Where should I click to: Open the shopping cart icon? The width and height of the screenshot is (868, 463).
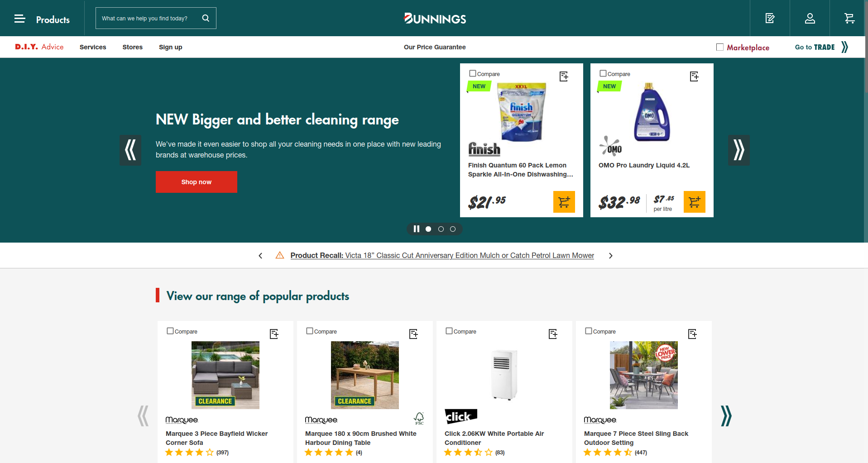(849, 18)
